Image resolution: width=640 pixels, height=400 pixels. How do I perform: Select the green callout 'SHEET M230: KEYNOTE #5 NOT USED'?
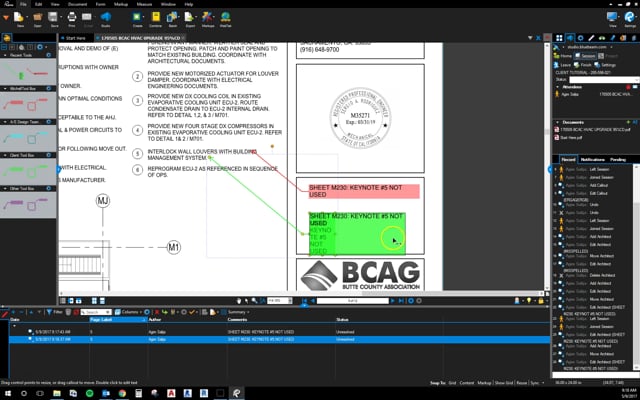pos(357,233)
